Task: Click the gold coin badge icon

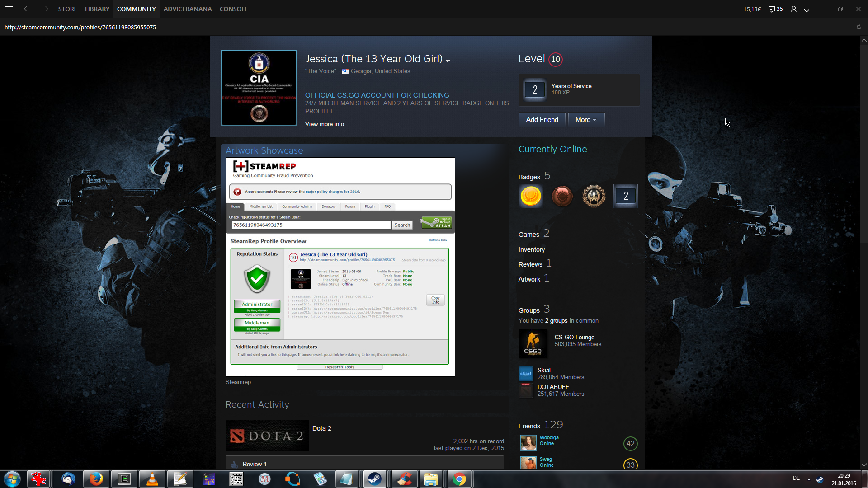Action: point(531,196)
